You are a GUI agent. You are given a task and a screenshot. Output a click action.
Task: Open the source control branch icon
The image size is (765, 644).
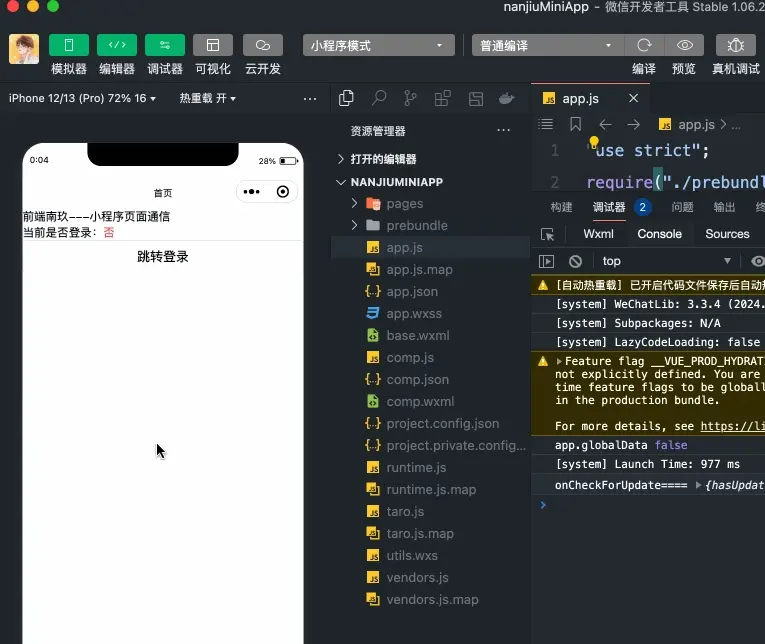pos(410,99)
